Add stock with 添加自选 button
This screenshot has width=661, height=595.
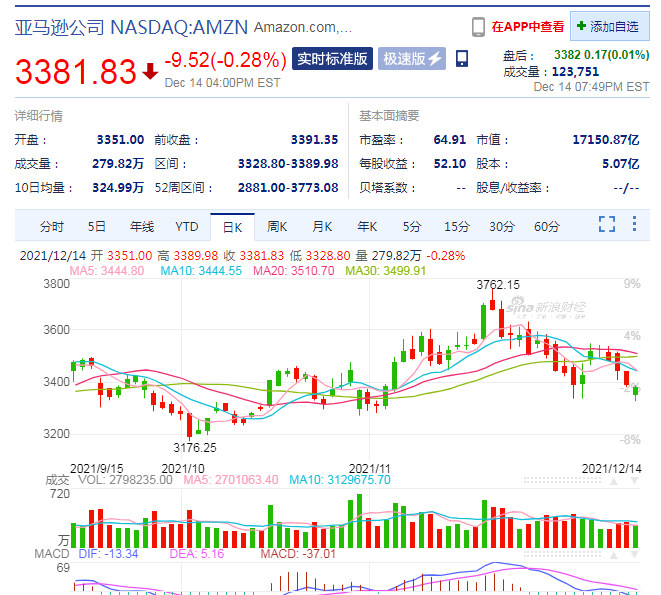[610, 27]
